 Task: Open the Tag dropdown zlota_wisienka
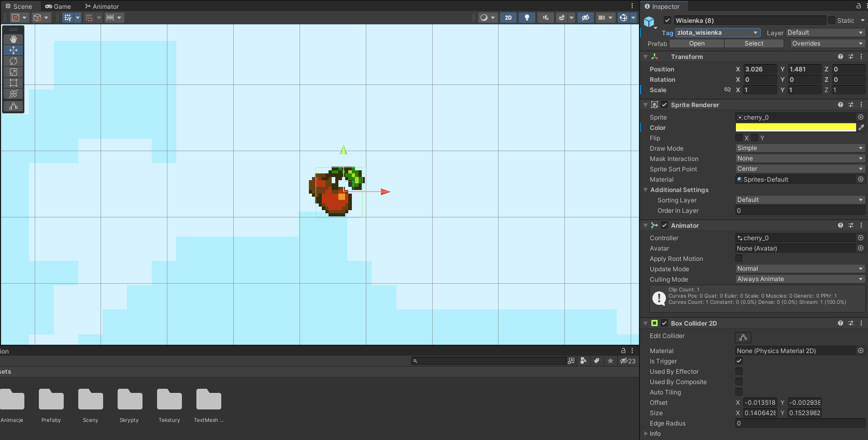[x=717, y=33]
